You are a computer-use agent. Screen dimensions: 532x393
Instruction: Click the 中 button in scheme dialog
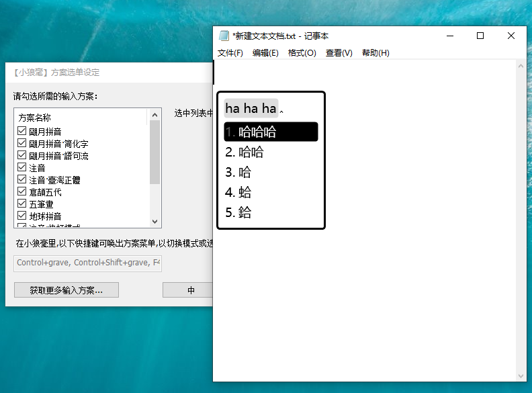tap(187, 290)
